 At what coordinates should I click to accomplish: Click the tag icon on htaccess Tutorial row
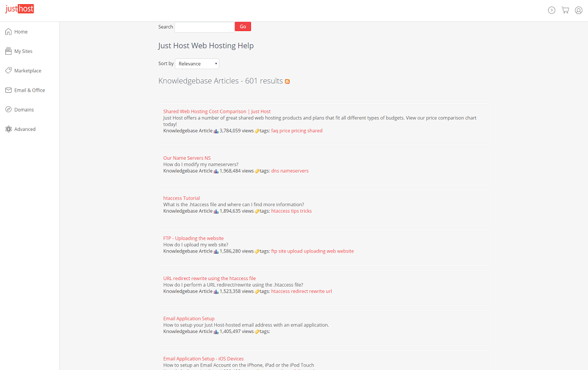tap(257, 211)
